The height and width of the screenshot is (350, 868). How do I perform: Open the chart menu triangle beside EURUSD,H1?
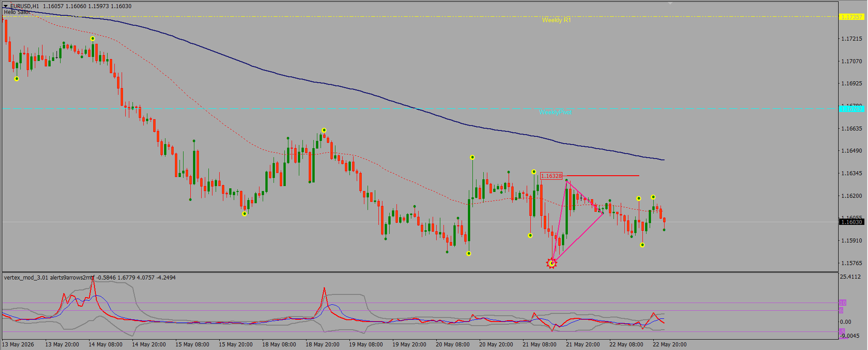click(x=6, y=6)
